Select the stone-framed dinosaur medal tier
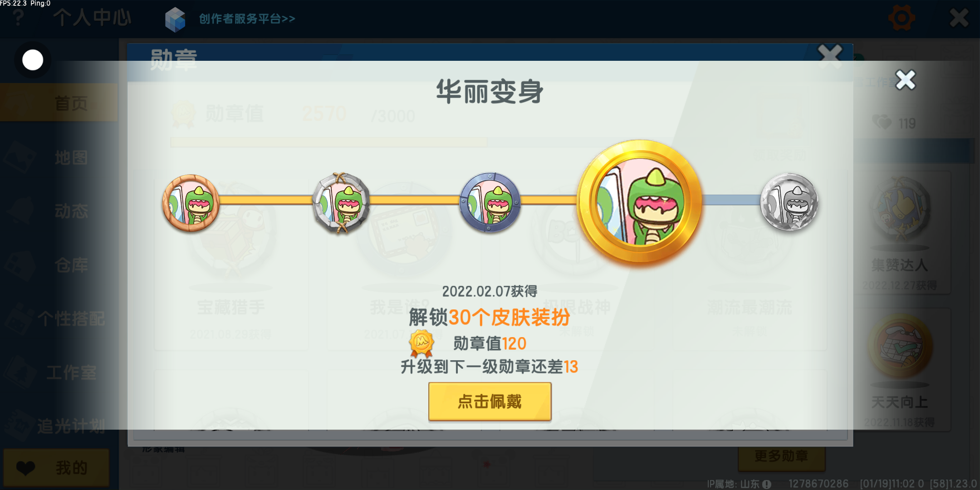Viewport: 980px width, 490px height. point(341,202)
